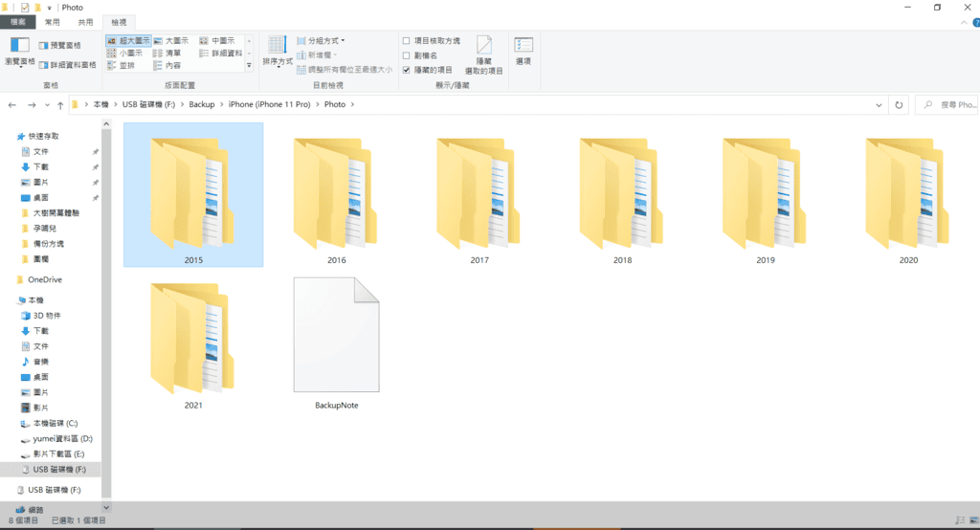Switch to the 檢視 View tab
980x530 pixels.
[x=118, y=22]
